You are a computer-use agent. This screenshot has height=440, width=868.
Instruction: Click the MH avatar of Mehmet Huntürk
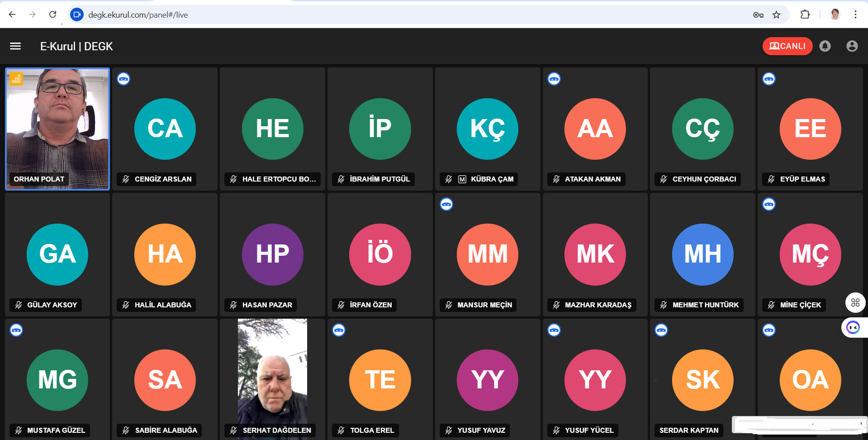pyautogui.click(x=702, y=254)
